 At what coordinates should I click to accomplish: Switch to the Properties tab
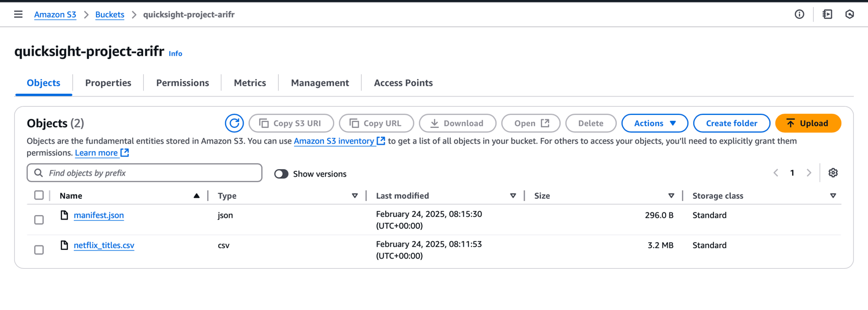pyautogui.click(x=108, y=83)
